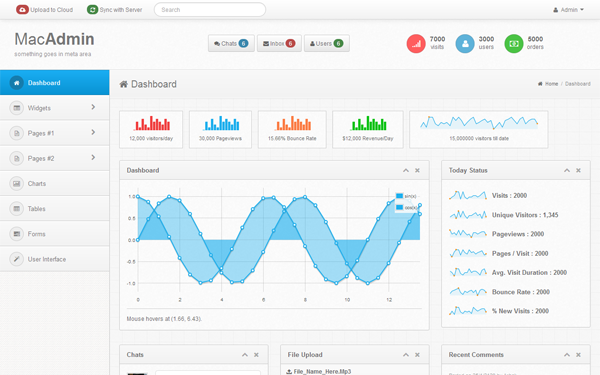
Task: Close the Recent Comments panel
Action: pyautogui.click(x=579, y=355)
